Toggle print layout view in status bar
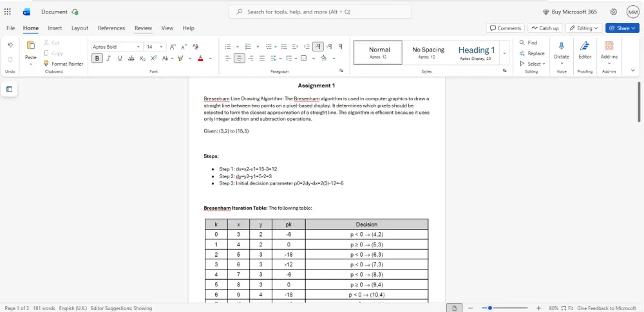644x312 pixels. 454,308
